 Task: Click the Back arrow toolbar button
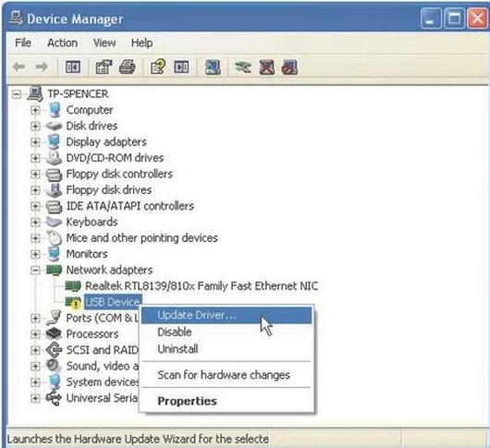[x=19, y=67]
